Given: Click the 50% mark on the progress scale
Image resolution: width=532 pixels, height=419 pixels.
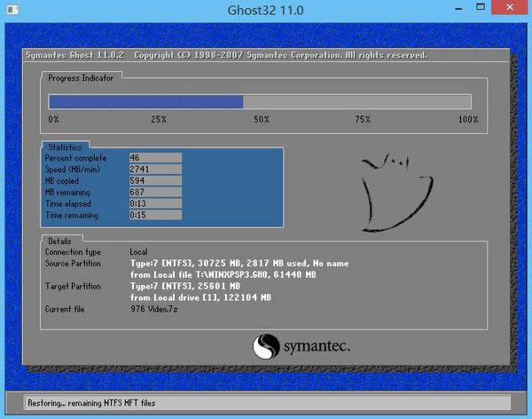Looking at the screenshot, I should click(262, 119).
